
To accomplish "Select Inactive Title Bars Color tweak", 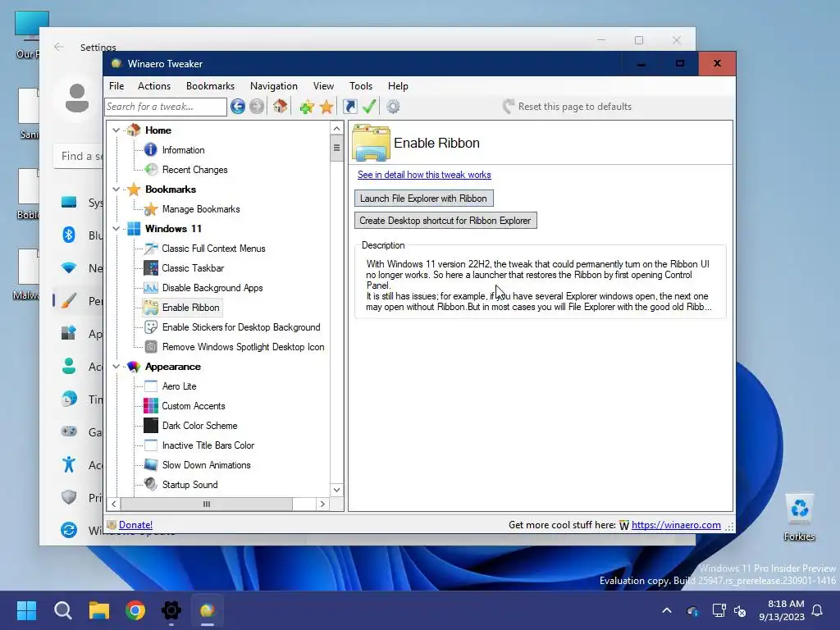I will point(208,445).
